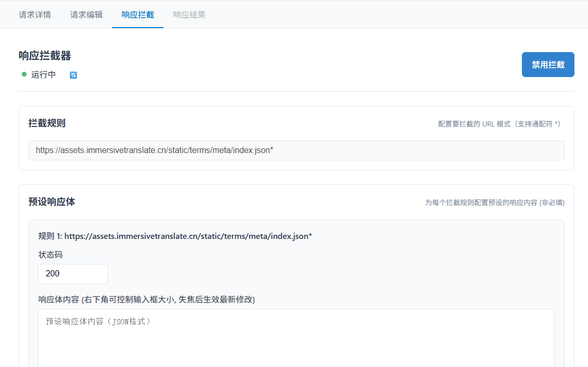The height and width of the screenshot is (367, 588).
Task: Click the 非必填 preset response hint
Action: (494, 203)
